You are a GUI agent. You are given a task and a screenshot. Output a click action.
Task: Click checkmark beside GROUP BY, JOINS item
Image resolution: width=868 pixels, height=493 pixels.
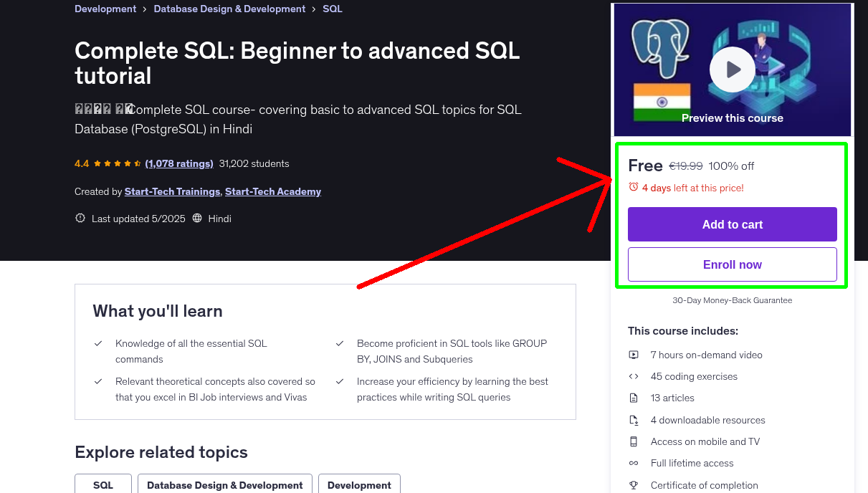[x=340, y=344]
